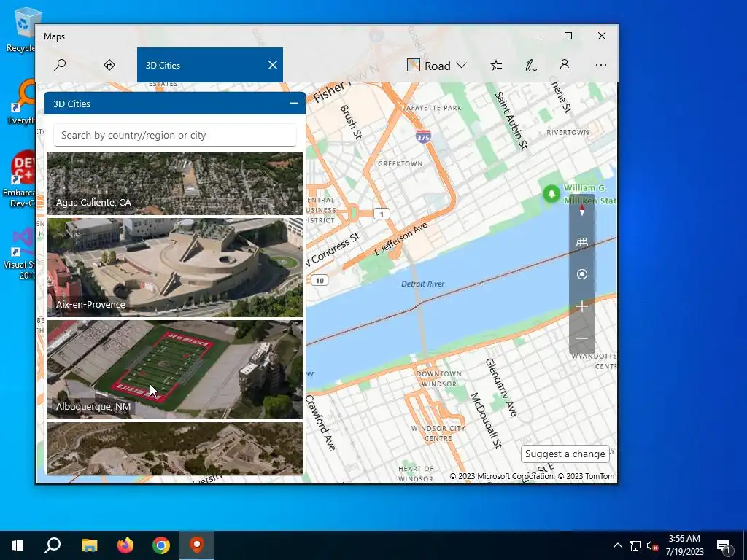The image size is (747, 560).
Task: Click the route 10 marker on map
Action: point(320,281)
